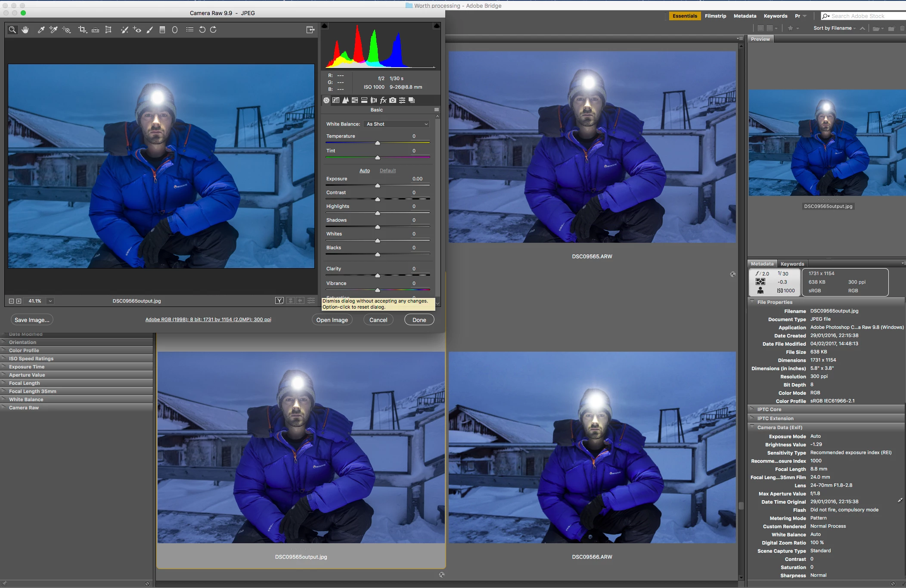Click the Open Image button

[332, 320]
